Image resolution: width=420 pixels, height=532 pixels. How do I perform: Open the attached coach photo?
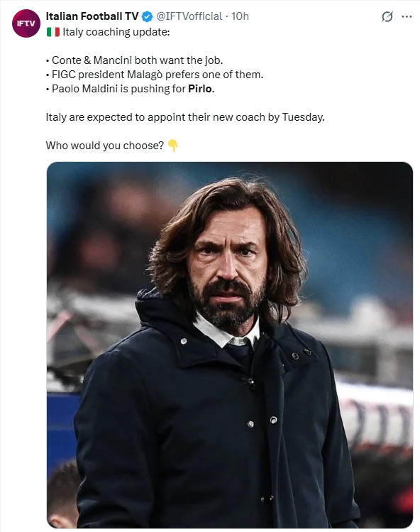point(230,345)
